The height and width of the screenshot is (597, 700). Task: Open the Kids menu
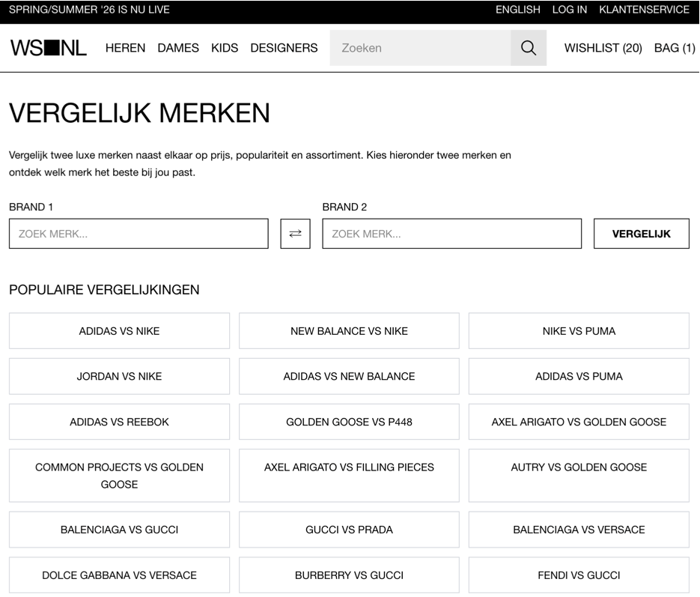(x=225, y=48)
